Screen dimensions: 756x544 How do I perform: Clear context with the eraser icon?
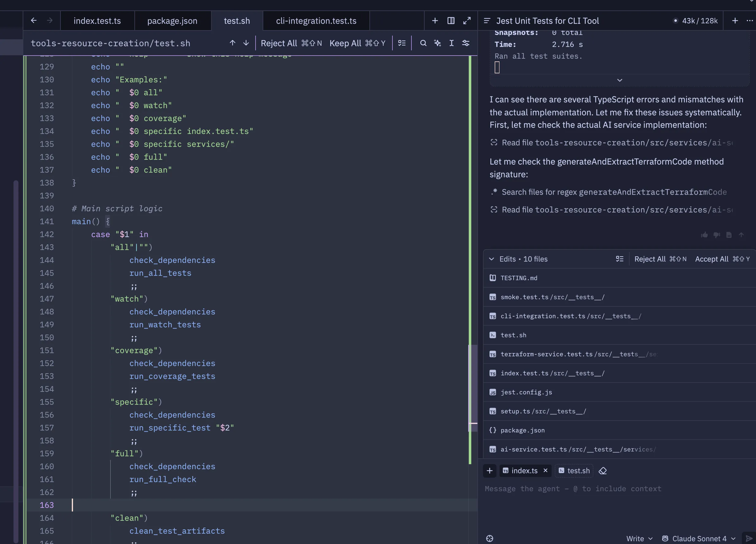pyautogui.click(x=603, y=471)
